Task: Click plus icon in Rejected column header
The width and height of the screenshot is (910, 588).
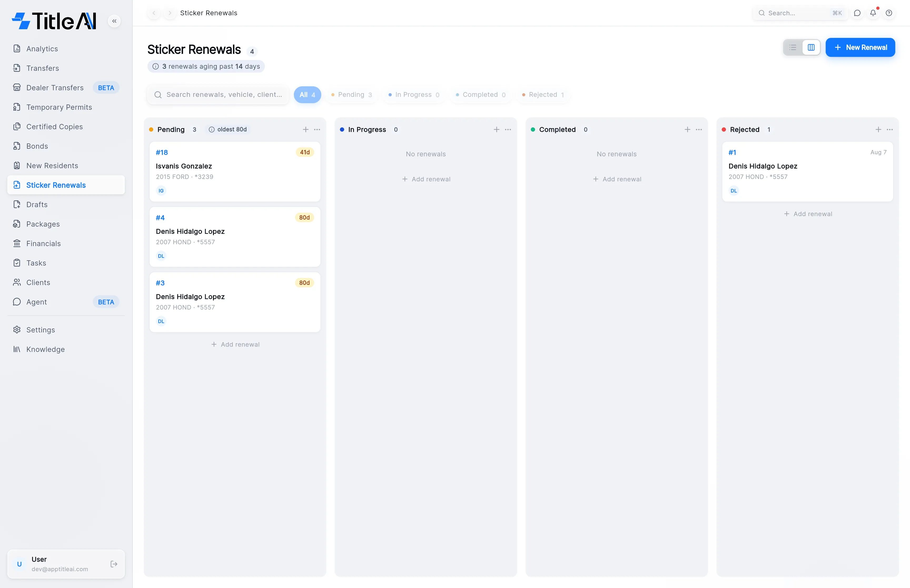Action: pyautogui.click(x=878, y=129)
